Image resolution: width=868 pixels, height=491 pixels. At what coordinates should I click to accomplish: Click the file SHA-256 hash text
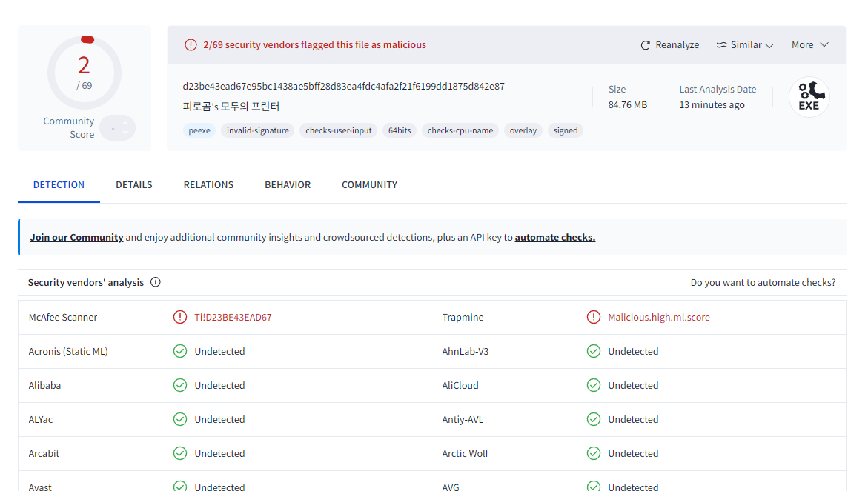(344, 87)
